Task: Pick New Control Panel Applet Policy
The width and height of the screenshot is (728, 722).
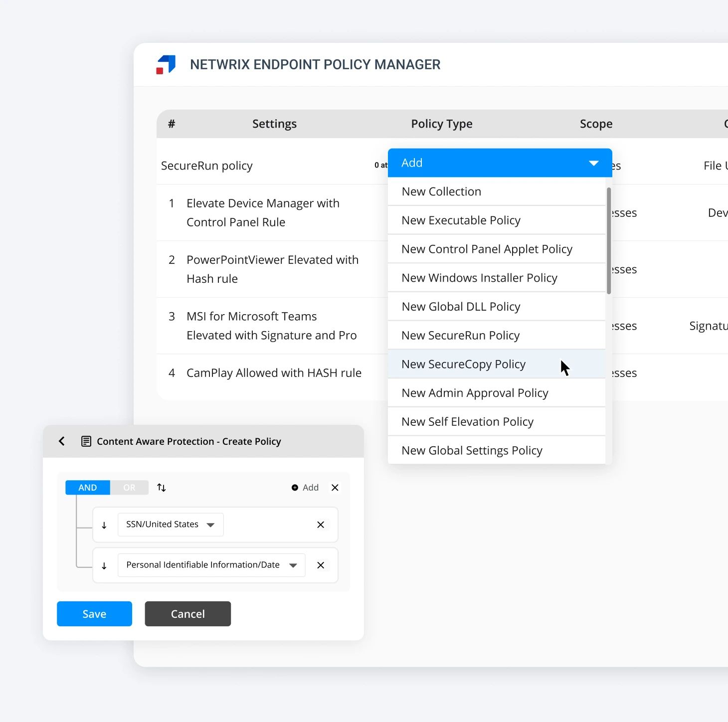Action: (497, 249)
